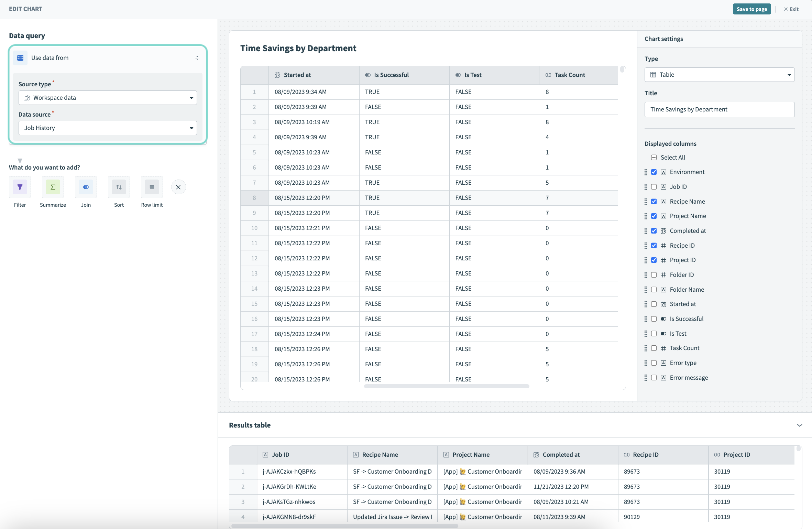Click the Save to page button

(751, 9)
